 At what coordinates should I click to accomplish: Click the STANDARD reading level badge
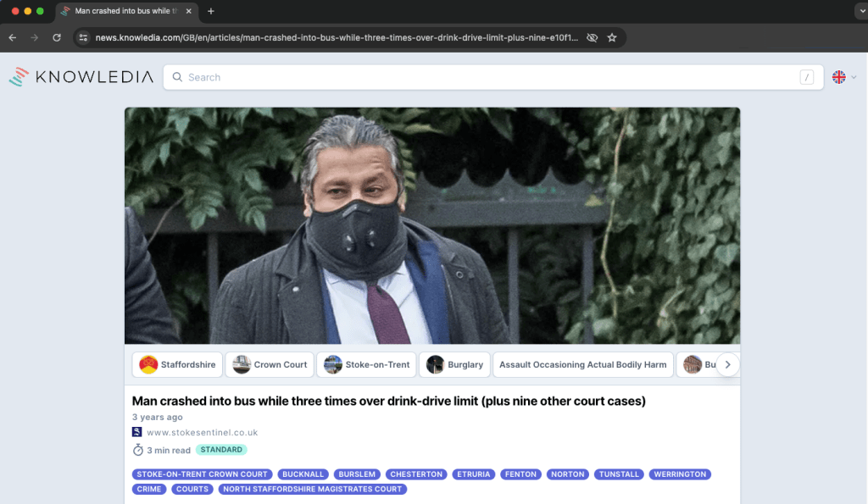click(x=221, y=450)
